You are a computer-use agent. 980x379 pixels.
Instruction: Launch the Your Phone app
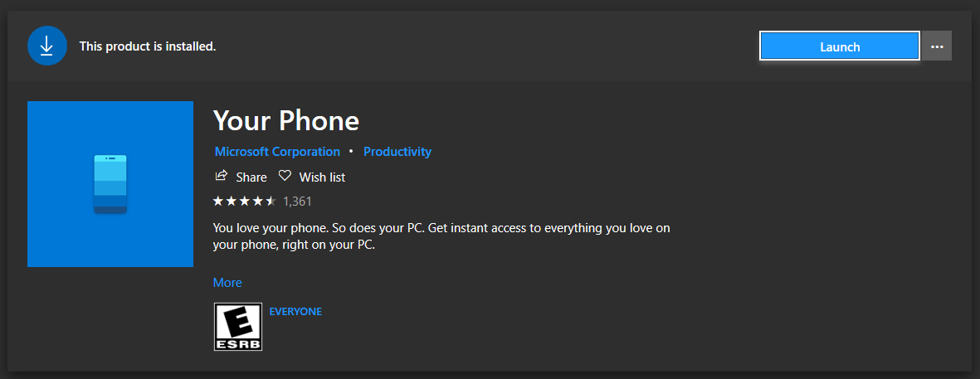840,46
